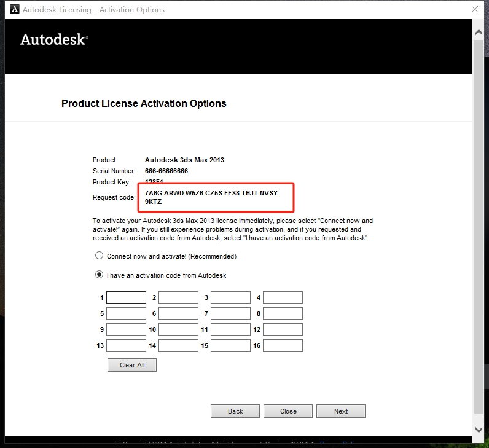Click activation code field number 1

coord(126,298)
